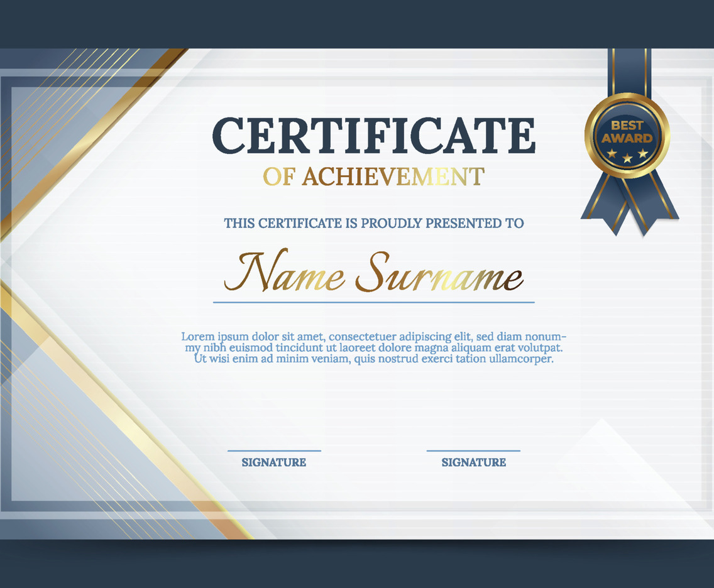Click the signature line above the right SIGNATURE

pos(473,450)
